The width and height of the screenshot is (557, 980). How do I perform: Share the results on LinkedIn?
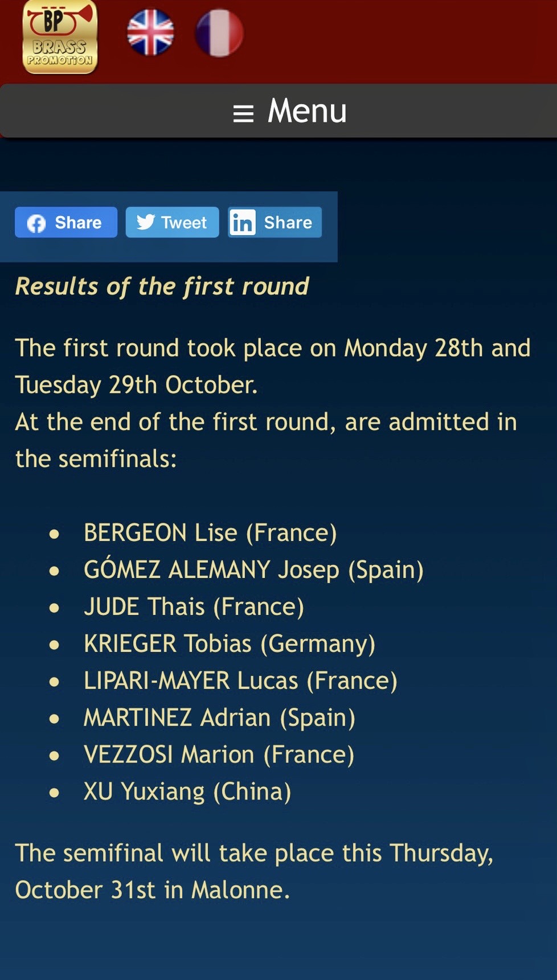point(275,222)
